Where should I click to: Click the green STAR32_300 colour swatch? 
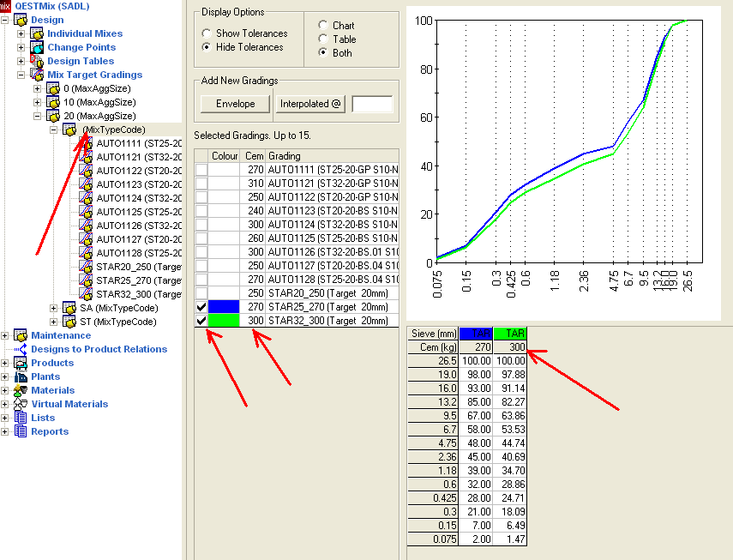click(225, 321)
